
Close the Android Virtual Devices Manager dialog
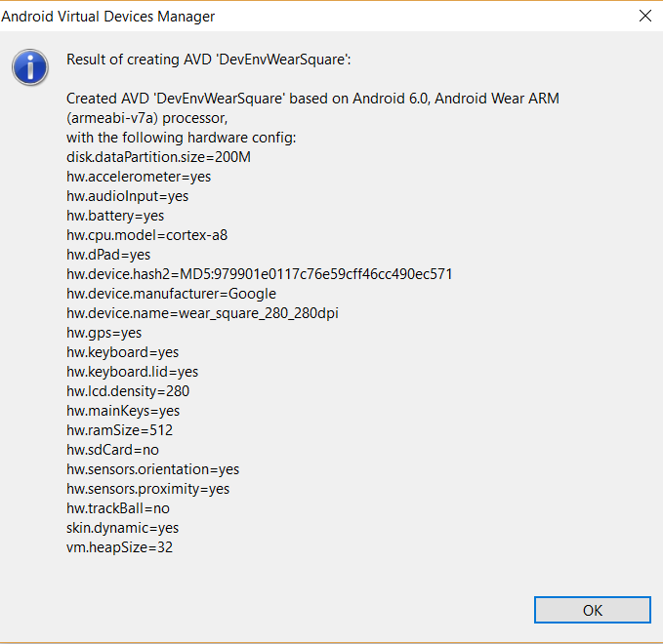(644, 16)
